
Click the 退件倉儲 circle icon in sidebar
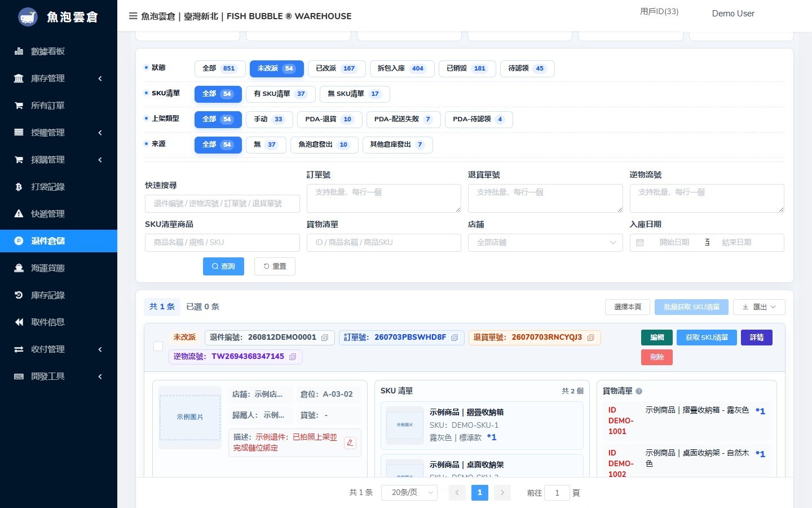tap(19, 241)
